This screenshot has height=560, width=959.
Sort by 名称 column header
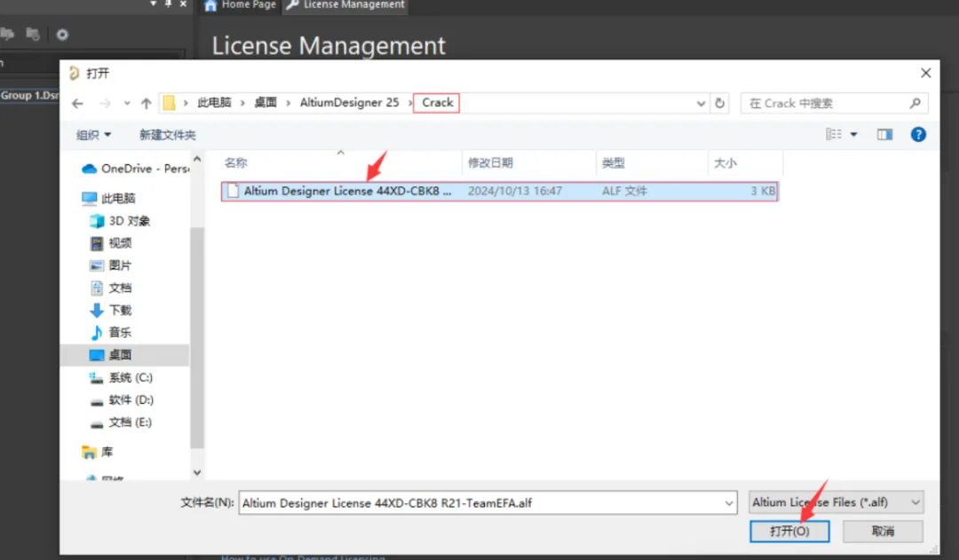235,162
